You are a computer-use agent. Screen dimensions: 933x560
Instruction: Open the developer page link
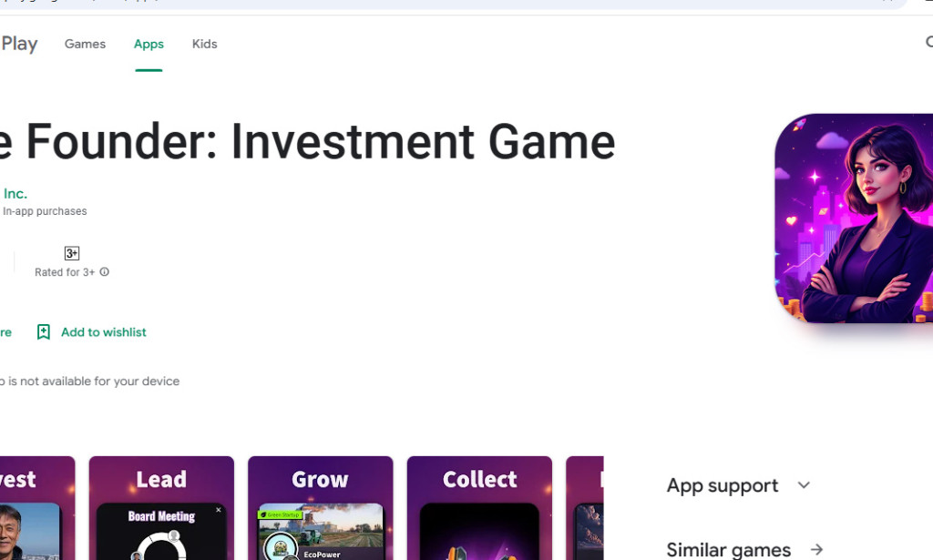pyautogui.click(x=15, y=193)
